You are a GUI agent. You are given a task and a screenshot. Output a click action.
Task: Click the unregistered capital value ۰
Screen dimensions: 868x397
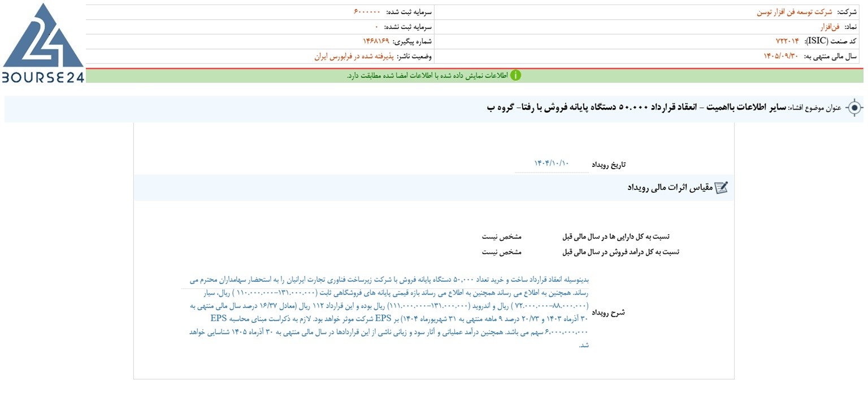click(376, 27)
